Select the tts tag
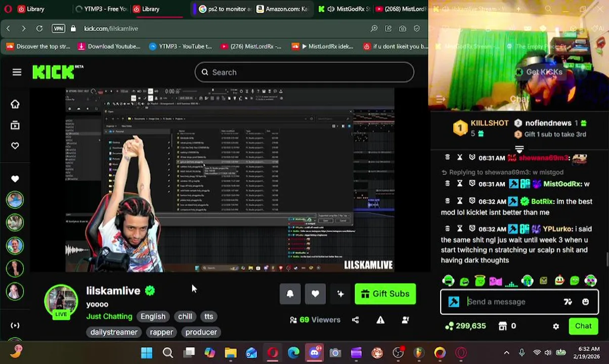Viewport: 609px width, 364px height. click(209, 316)
